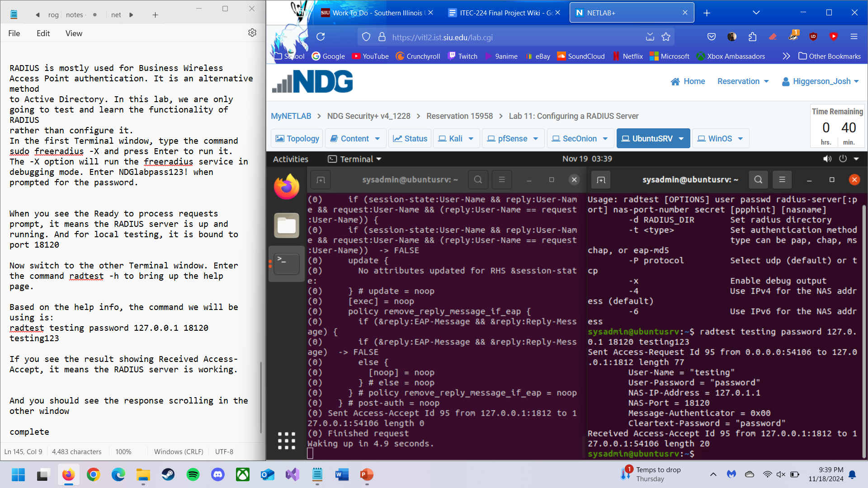Click Ubuntu volume speaker icon

click(827, 159)
